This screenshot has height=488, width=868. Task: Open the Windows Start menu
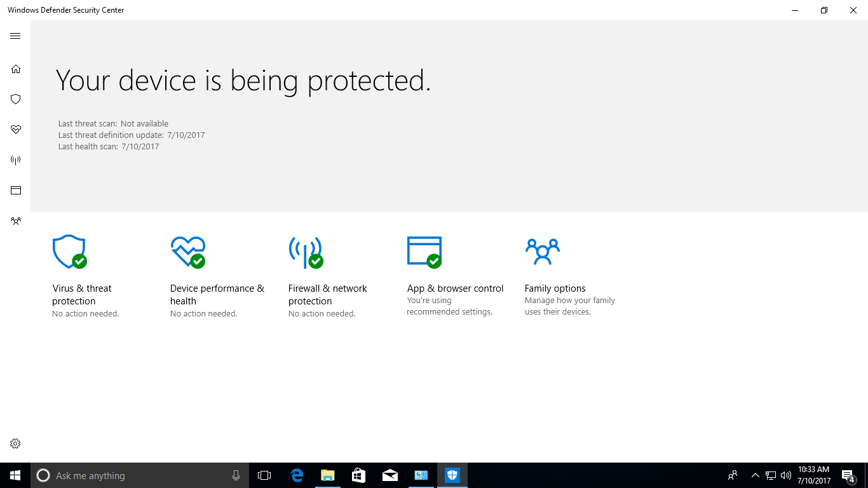(x=15, y=475)
